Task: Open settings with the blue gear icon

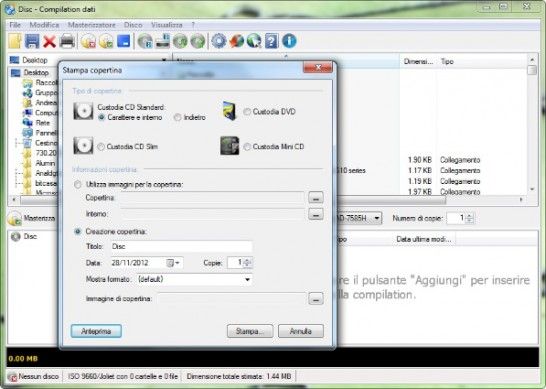Action: point(219,41)
